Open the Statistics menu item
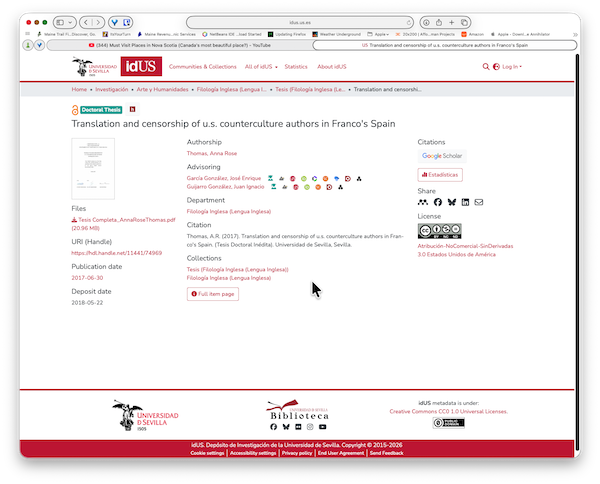The width and height of the screenshot is (600, 484). (x=296, y=67)
